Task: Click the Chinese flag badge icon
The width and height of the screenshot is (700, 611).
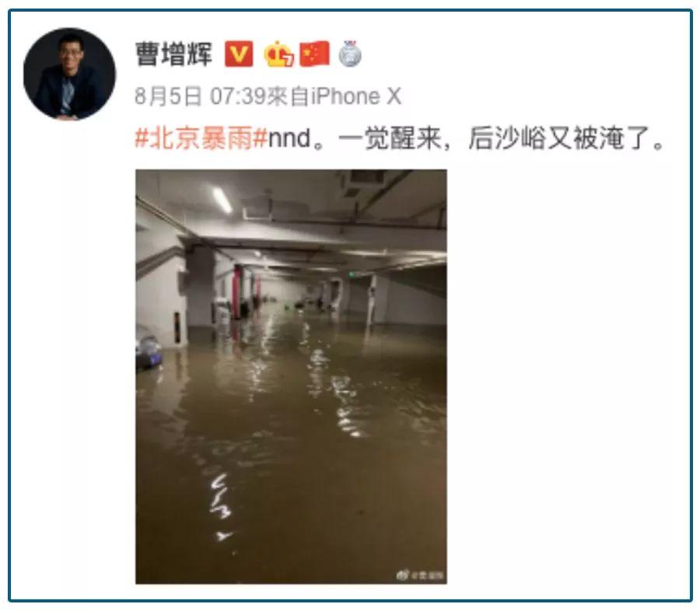Action: tap(315, 54)
